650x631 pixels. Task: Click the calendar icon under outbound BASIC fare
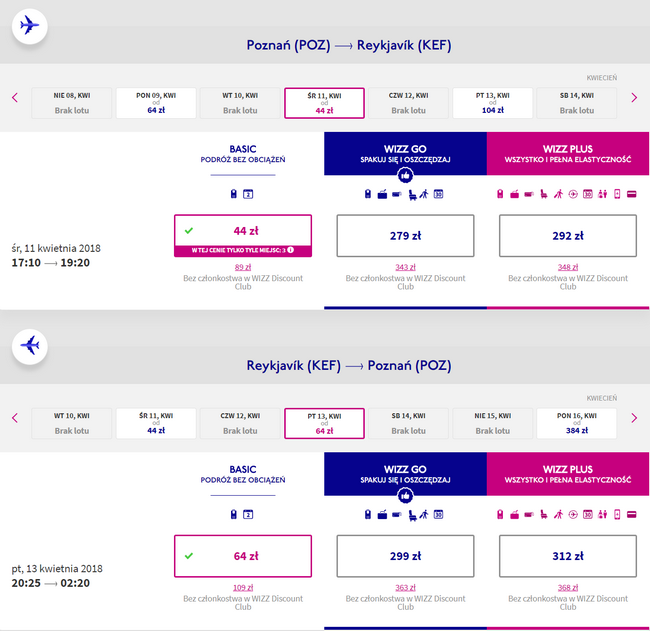point(248,194)
